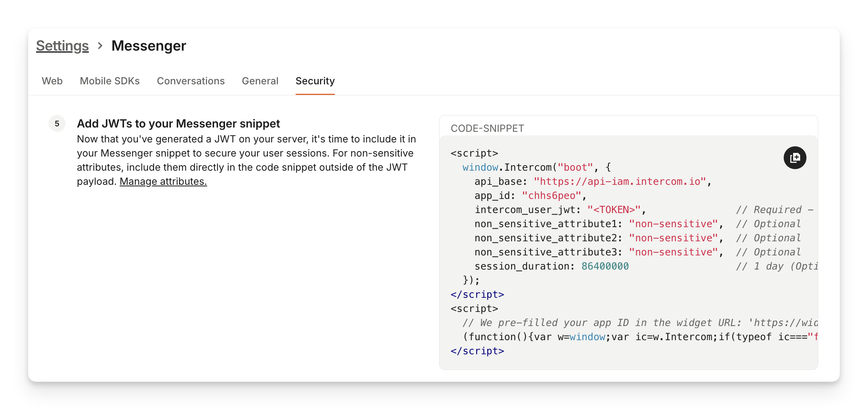Open the Mobile SDKs tab
Viewport: 868px width, 410px height.
point(110,81)
